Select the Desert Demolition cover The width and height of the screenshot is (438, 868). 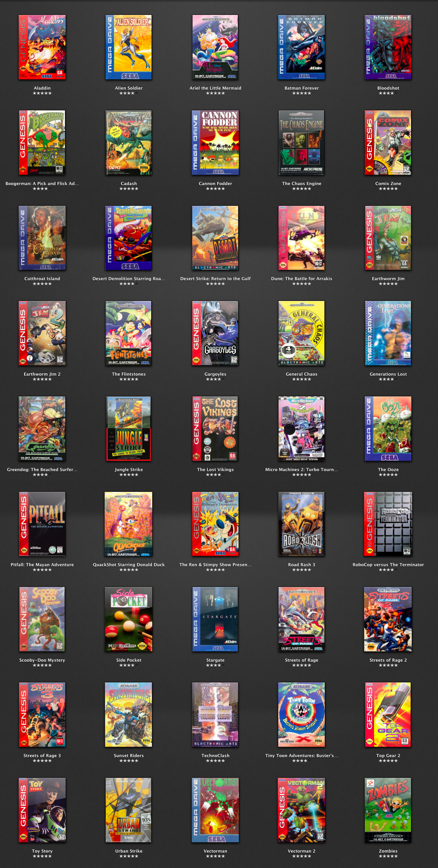tap(128, 238)
